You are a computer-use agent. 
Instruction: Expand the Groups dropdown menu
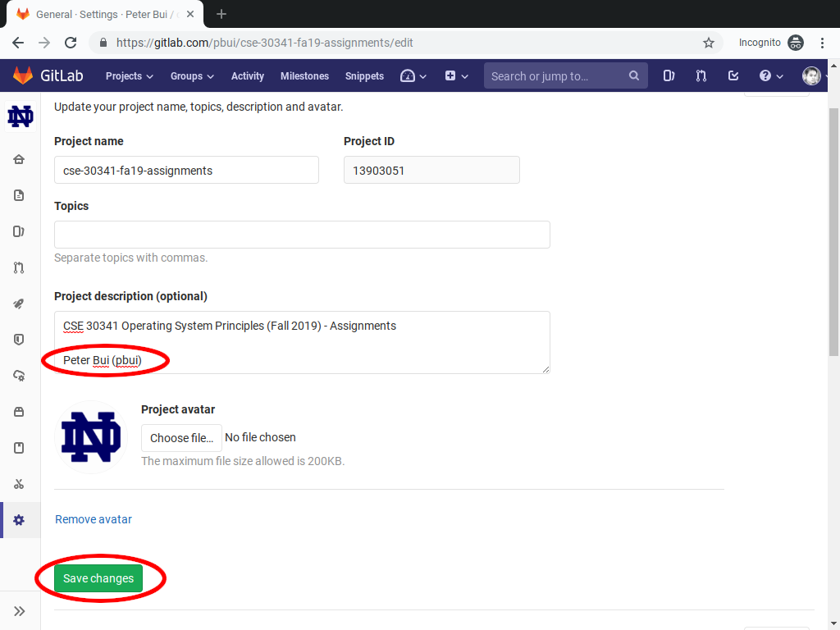[x=192, y=76]
